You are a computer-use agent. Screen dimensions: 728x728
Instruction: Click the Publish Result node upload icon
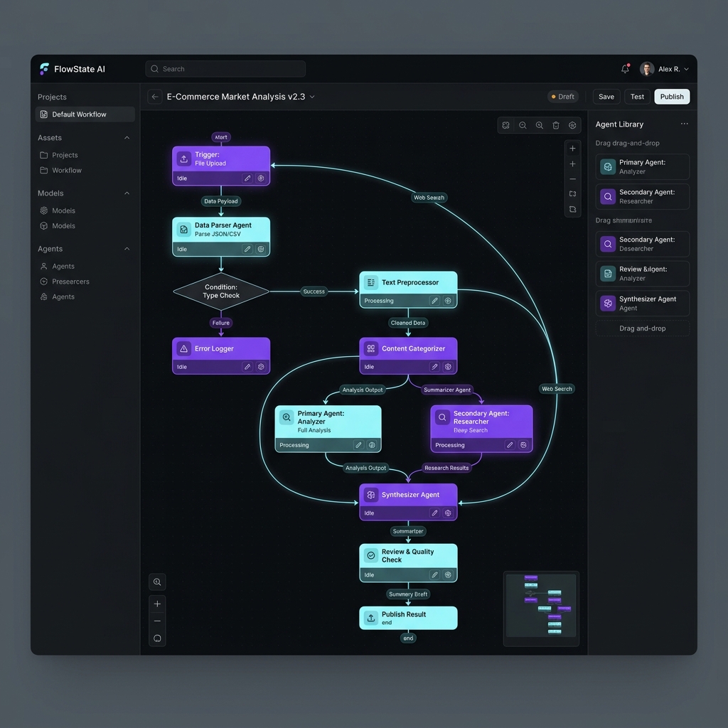coord(371,618)
